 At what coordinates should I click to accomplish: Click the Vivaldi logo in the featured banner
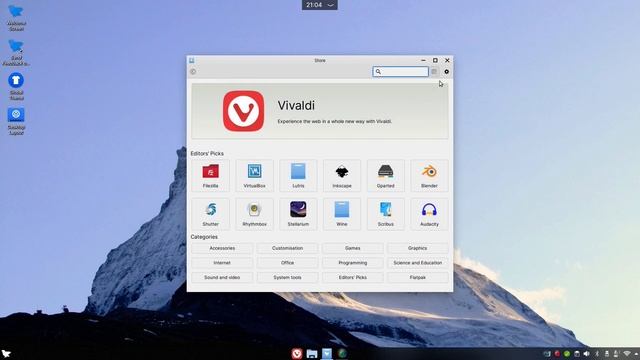click(x=244, y=111)
